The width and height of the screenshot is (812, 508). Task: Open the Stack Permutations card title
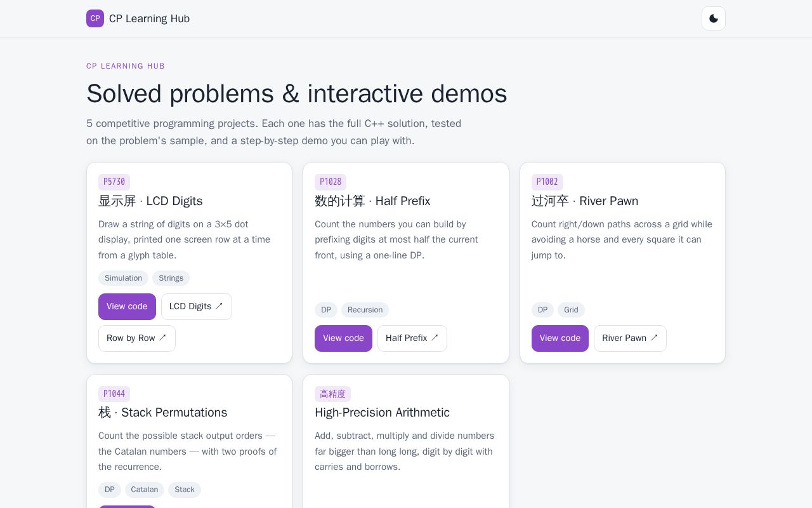162,413
